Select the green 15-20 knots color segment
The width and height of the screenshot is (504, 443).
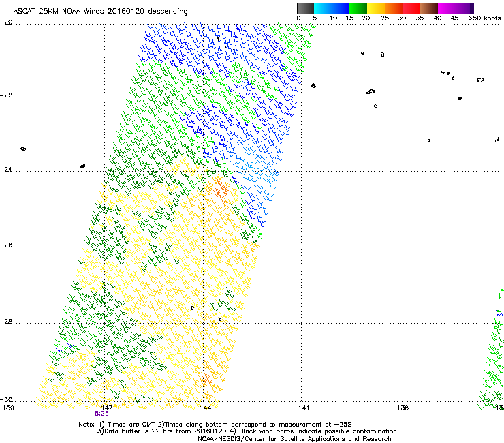pos(358,8)
